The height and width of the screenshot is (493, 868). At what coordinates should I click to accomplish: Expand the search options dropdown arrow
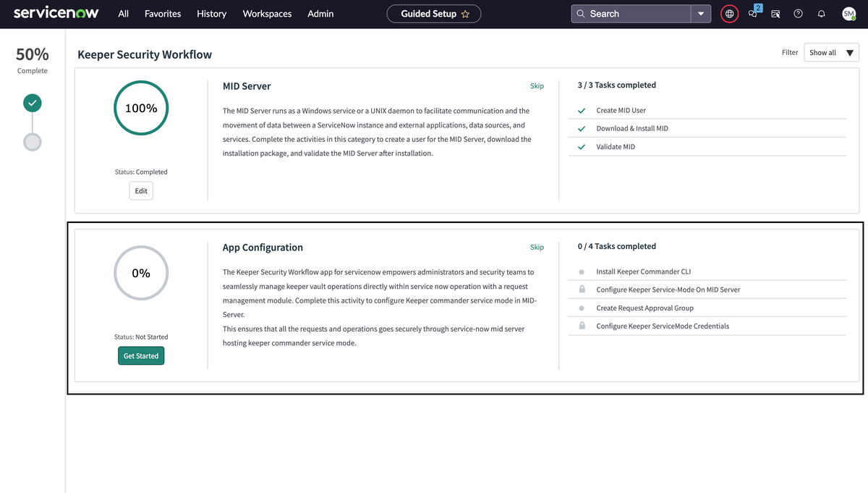(x=700, y=14)
